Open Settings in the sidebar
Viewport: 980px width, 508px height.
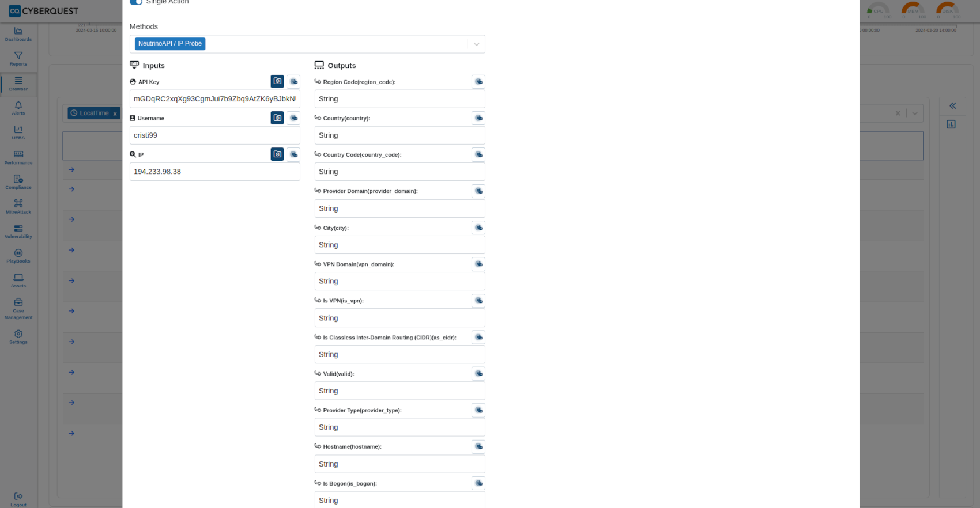click(18, 338)
